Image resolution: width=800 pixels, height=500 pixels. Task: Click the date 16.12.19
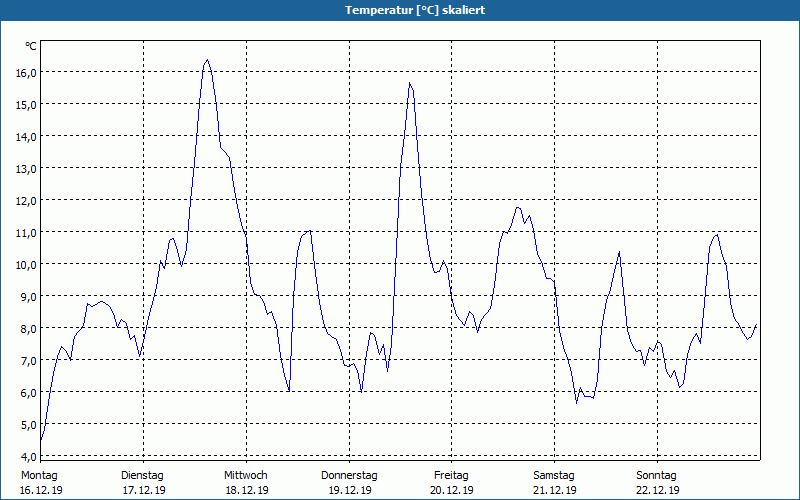point(41,490)
